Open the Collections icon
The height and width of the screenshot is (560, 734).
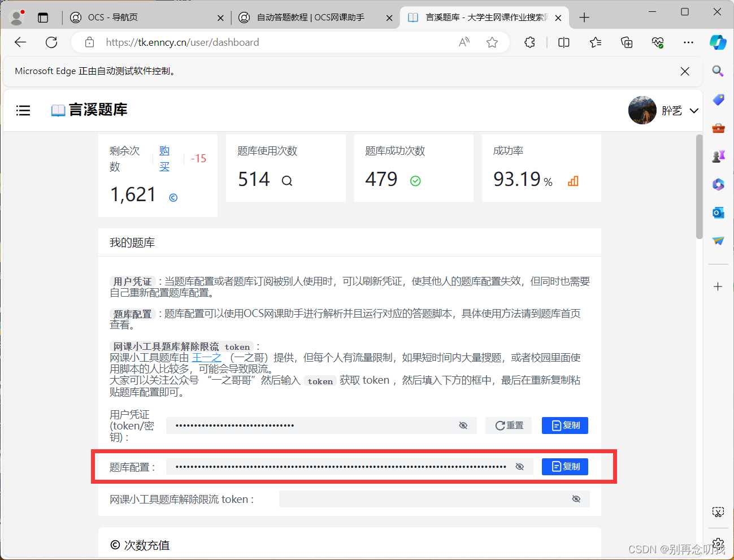(627, 42)
